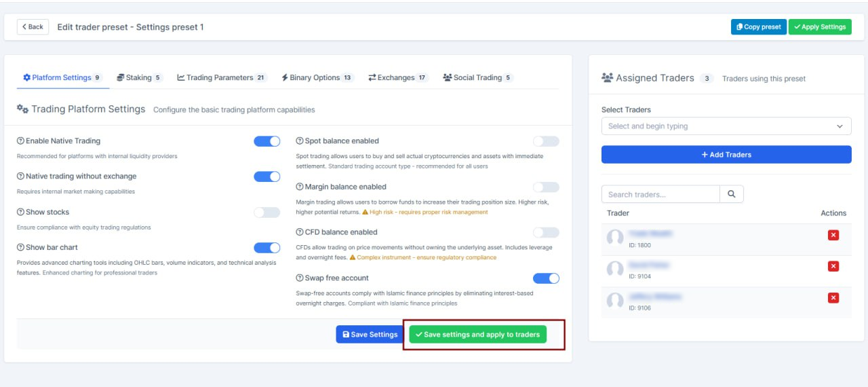
Task: Switch to the Staking tab
Action: point(138,77)
